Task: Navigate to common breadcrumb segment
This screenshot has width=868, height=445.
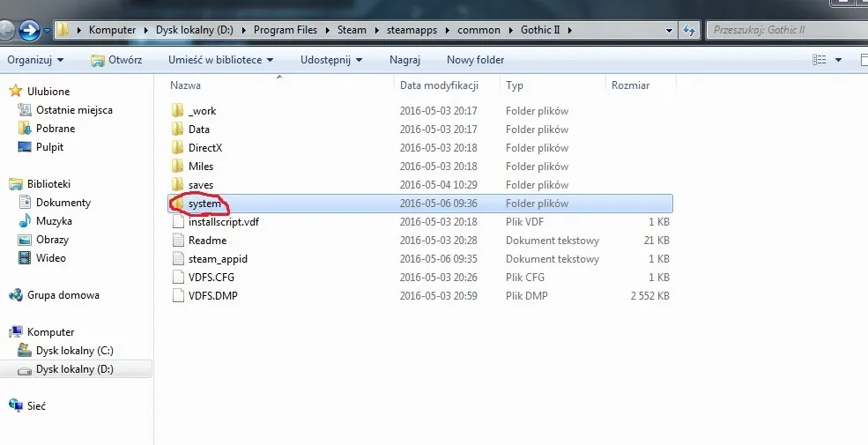Action: coord(479,30)
